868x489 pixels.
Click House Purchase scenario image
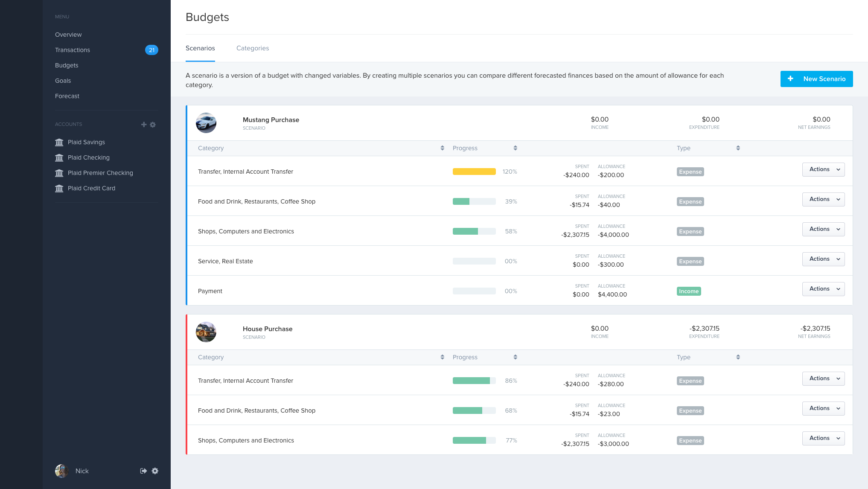(206, 332)
